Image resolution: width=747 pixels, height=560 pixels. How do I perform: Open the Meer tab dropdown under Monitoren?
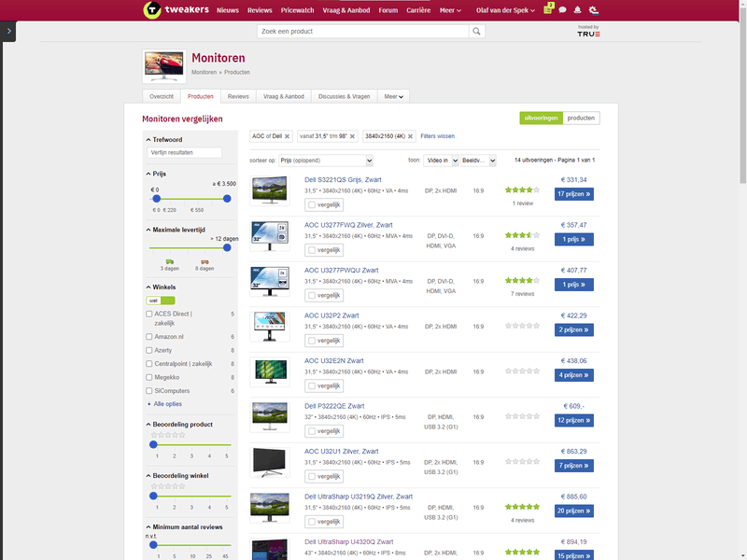point(393,97)
